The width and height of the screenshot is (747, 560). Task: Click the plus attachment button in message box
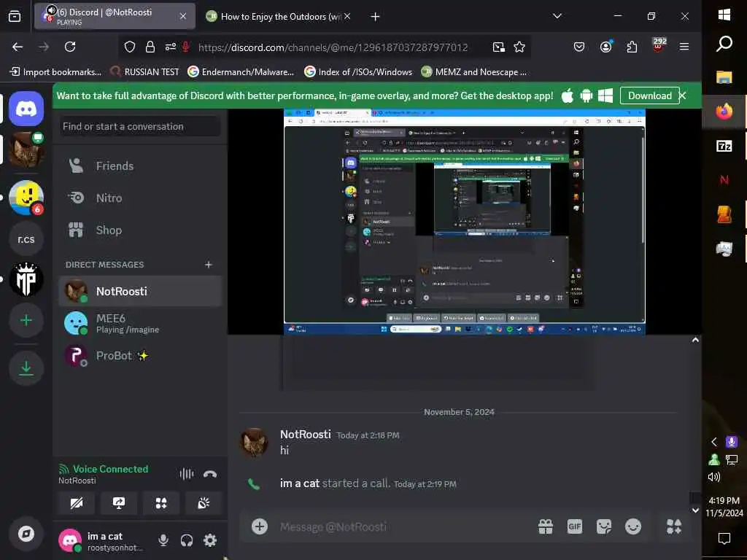pyautogui.click(x=260, y=526)
